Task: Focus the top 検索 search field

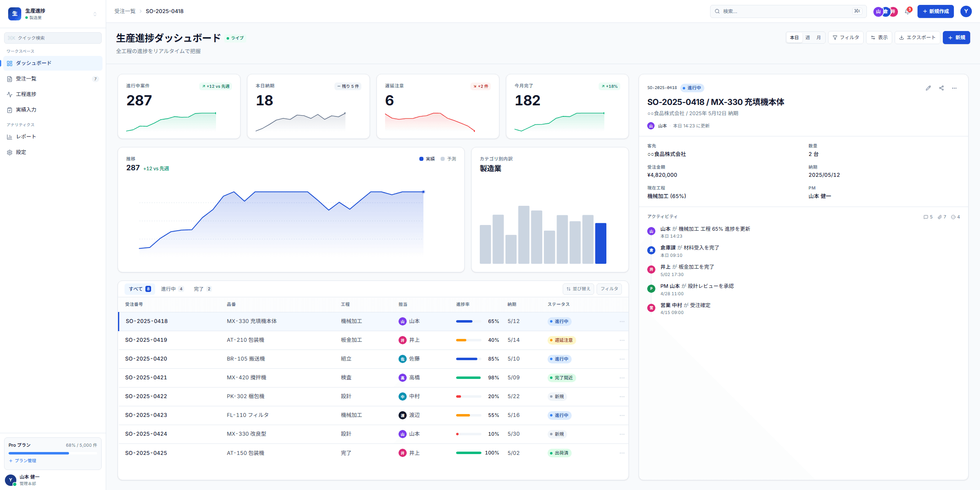Action: pos(788,11)
